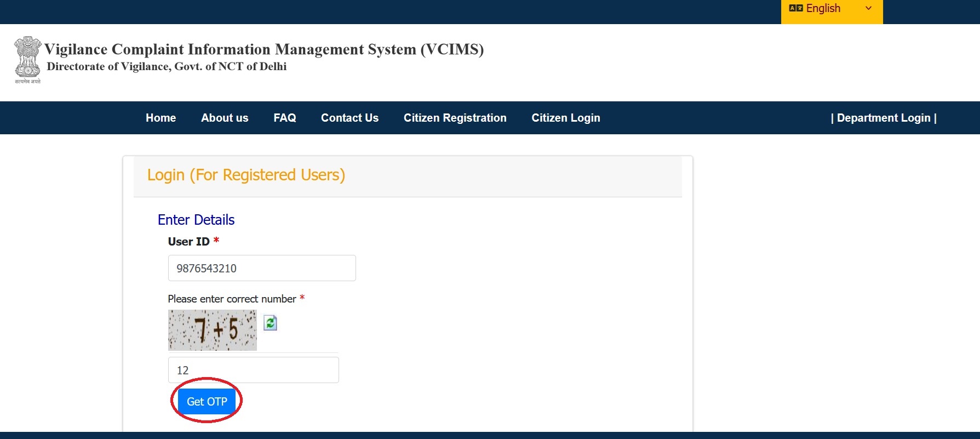Click the Directorate of Vigilance subtitle
Viewport: 980px width, 439px height.
click(167, 66)
